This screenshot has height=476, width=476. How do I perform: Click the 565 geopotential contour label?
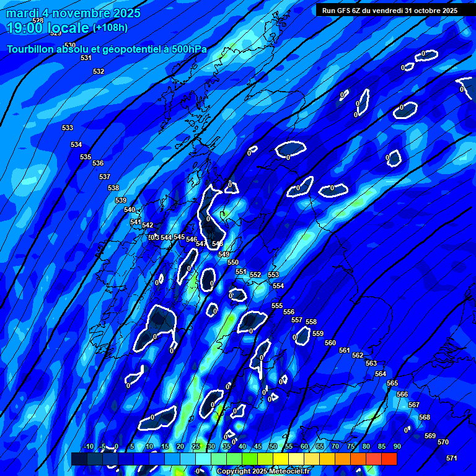tap(392, 384)
